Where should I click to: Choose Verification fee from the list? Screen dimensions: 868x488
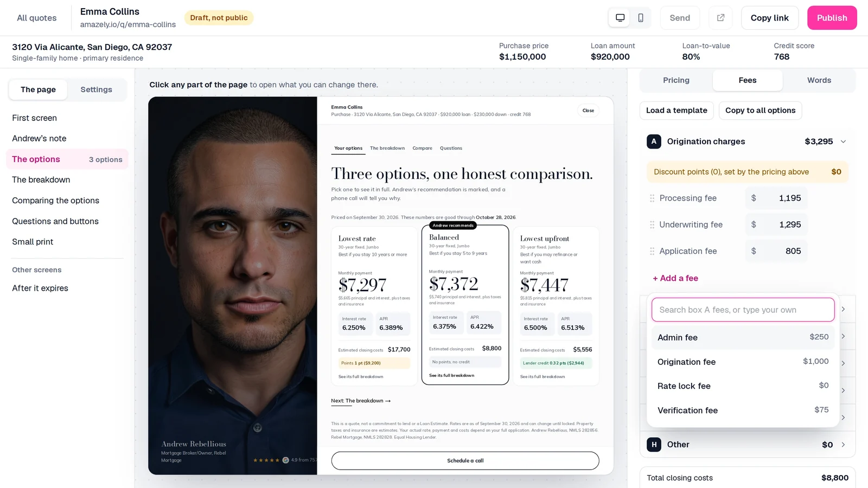coord(743,410)
